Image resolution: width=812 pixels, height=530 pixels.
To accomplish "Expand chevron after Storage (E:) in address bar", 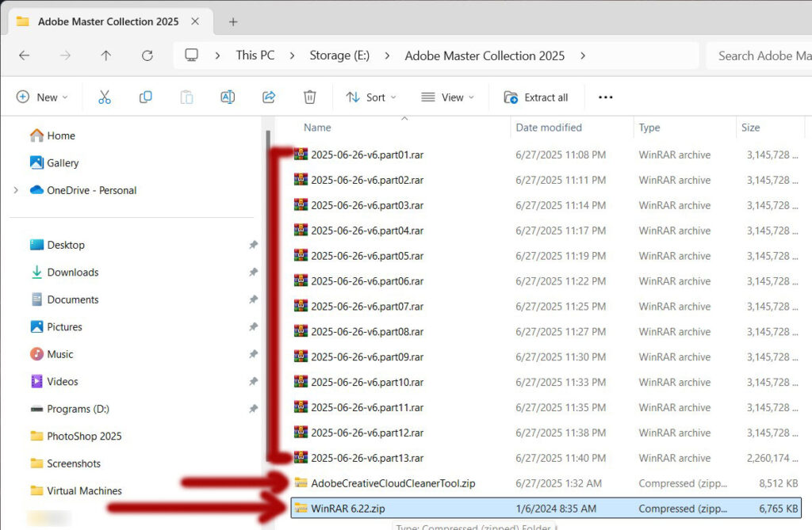I will click(x=387, y=55).
